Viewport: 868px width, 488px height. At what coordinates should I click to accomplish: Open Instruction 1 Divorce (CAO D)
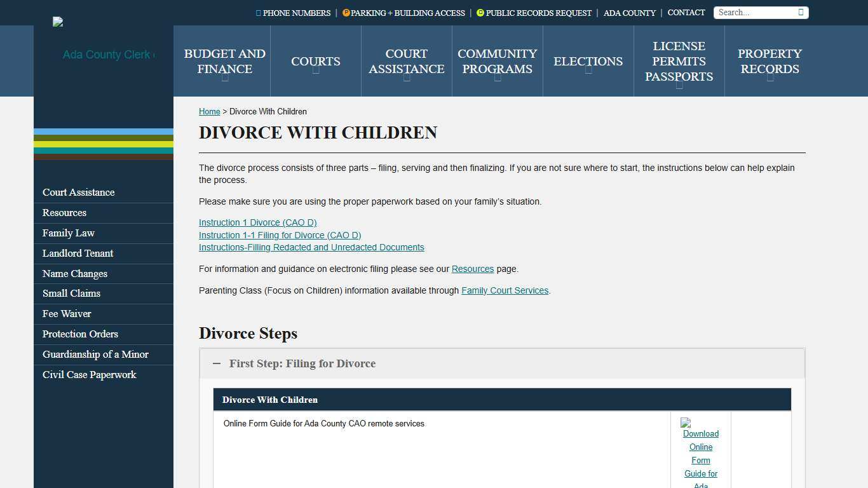click(x=257, y=222)
